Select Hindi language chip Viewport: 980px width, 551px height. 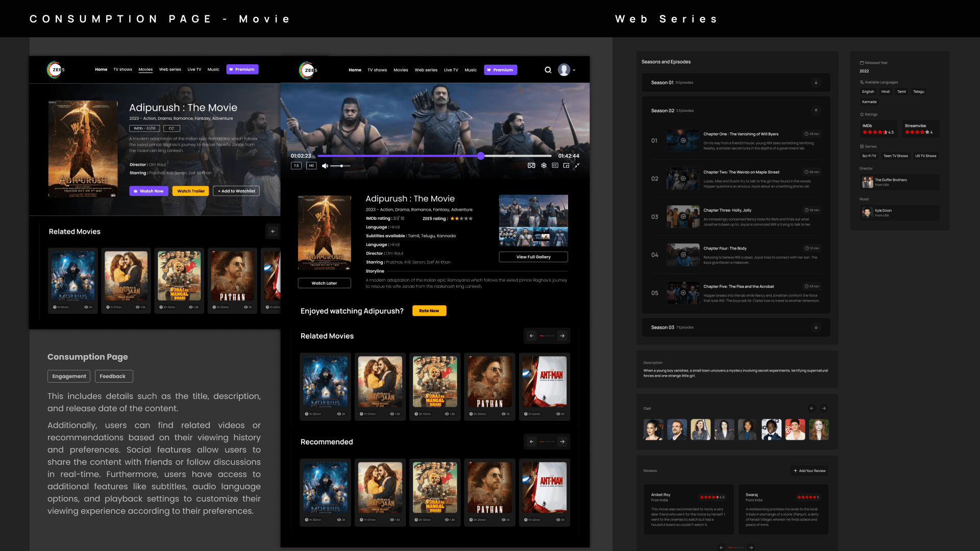point(886,92)
